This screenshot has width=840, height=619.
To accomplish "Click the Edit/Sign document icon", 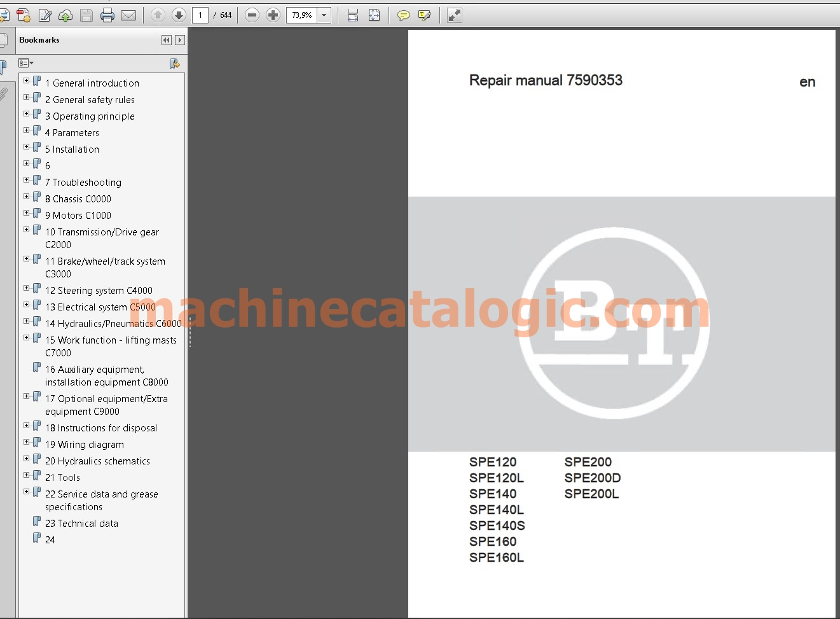I will pyautogui.click(x=45, y=15).
